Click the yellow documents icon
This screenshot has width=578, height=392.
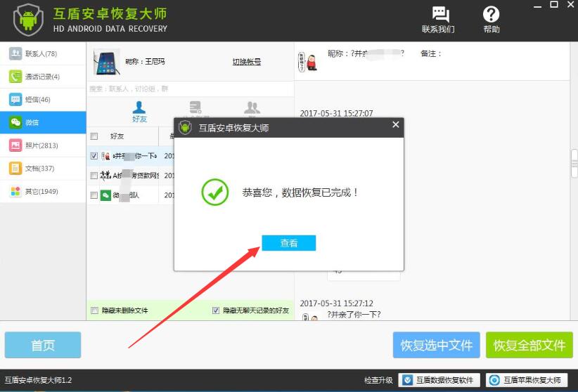15,168
